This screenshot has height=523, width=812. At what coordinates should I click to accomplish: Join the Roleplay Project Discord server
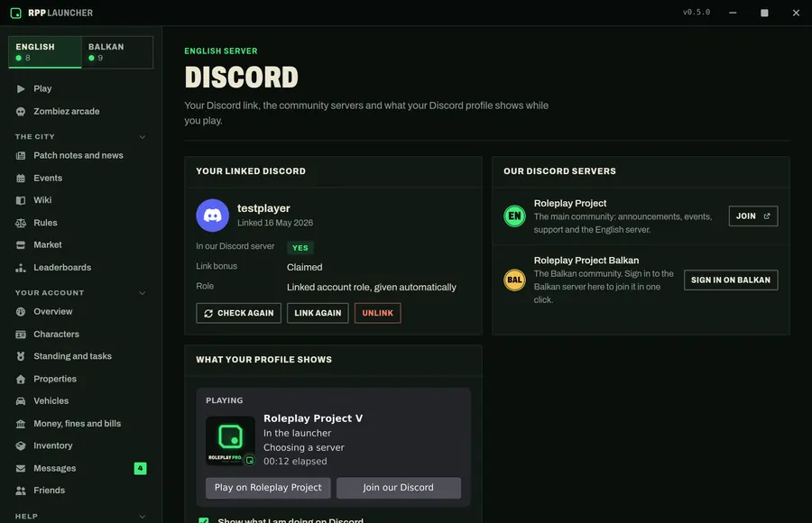coord(753,216)
